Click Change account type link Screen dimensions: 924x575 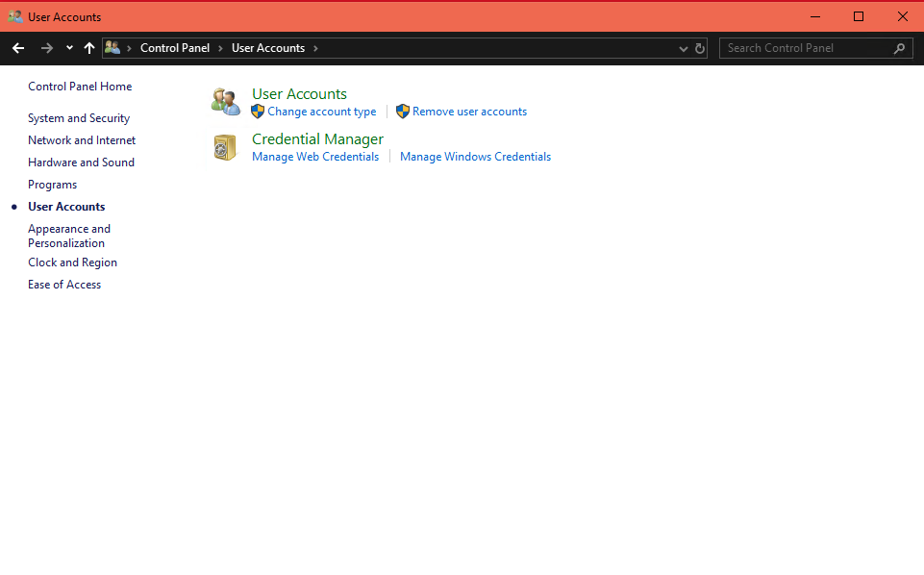point(322,112)
